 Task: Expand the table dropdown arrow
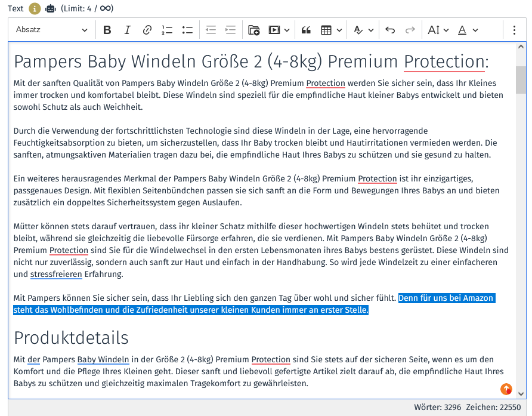pos(339,30)
